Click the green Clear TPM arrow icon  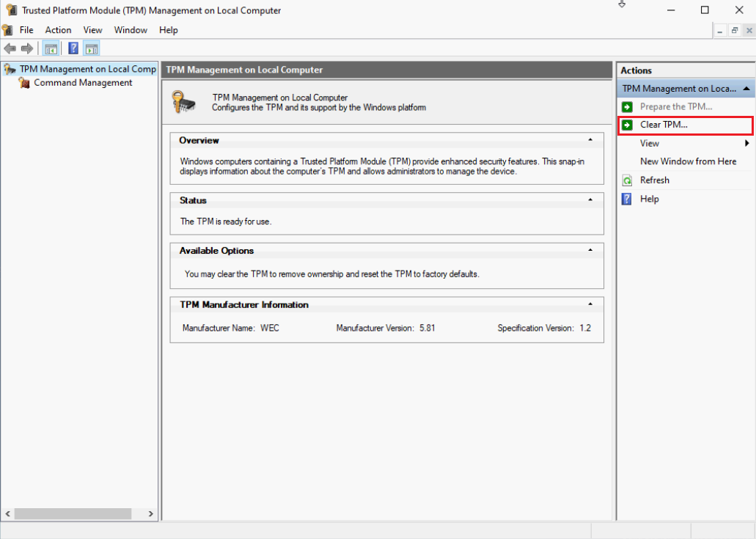tap(627, 125)
